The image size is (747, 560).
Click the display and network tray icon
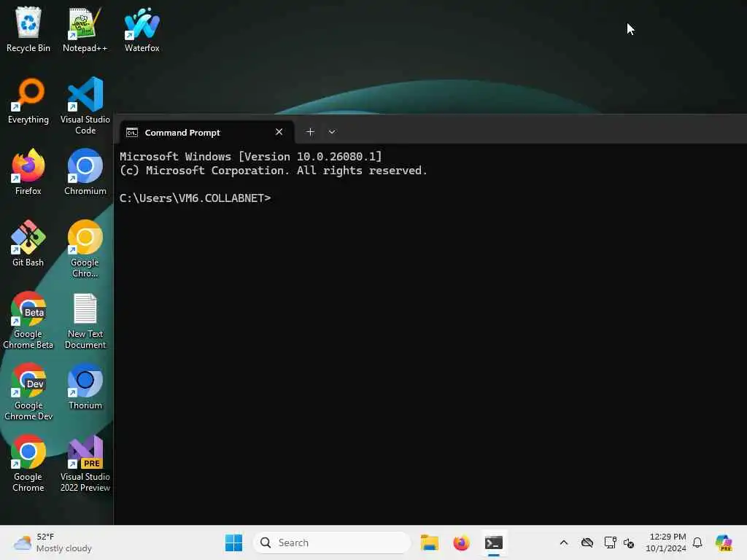point(611,542)
